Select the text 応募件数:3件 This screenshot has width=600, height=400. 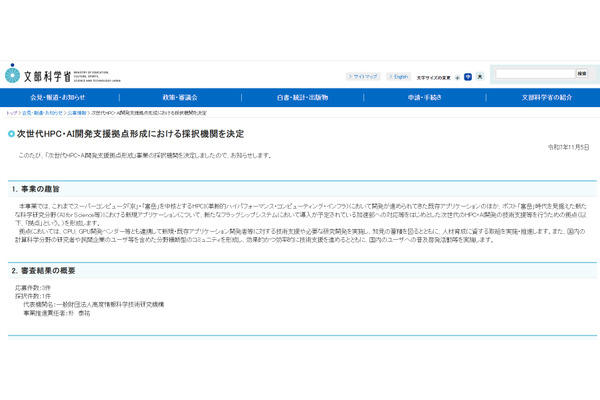[x=33, y=288]
